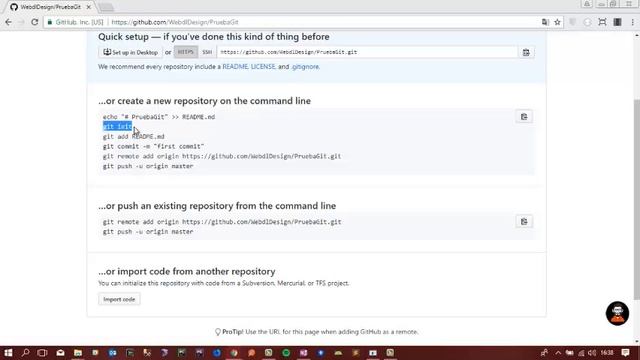
Task: Click the translate page icon in address bar
Action: (x=545, y=22)
